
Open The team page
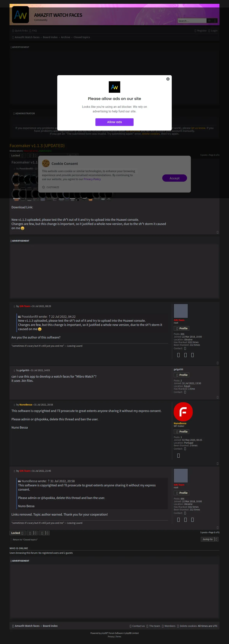point(153,626)
